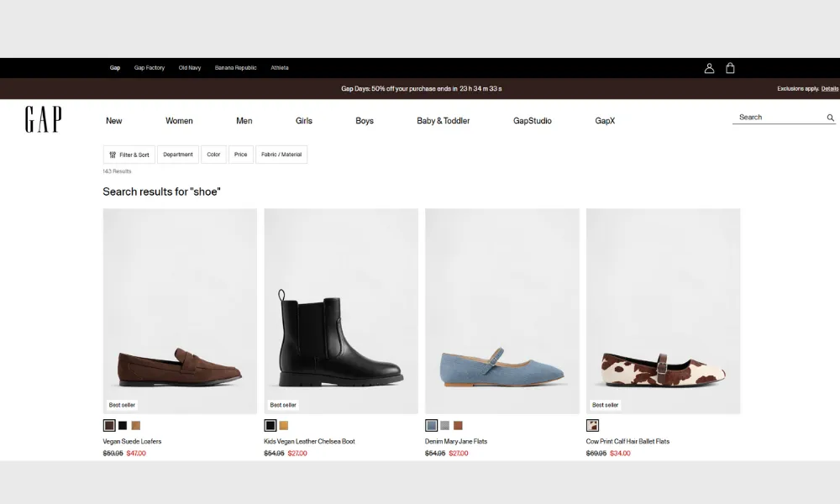Select the black swatch for Vegan Suede Loafers
Screen dimensions: 840x504
(123, 426)
